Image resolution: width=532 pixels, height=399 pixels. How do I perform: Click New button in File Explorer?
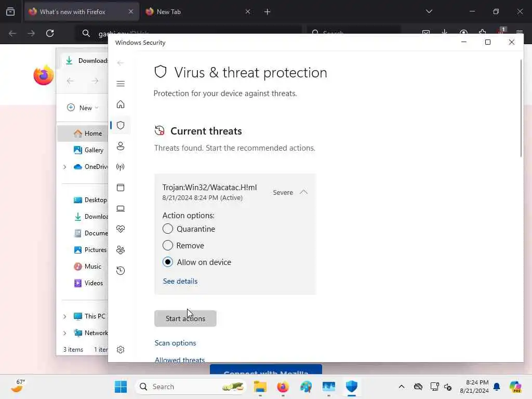click(83, 108)
